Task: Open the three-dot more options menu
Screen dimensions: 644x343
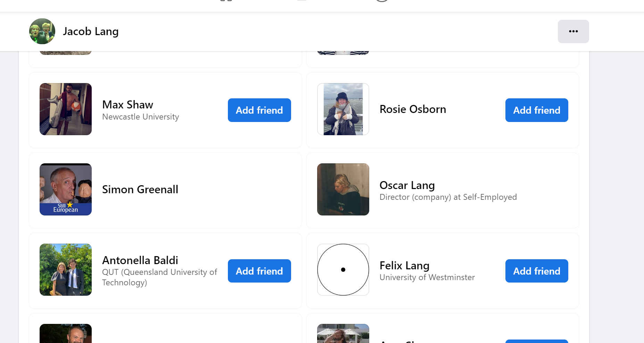Action: [x=573, y=31]
